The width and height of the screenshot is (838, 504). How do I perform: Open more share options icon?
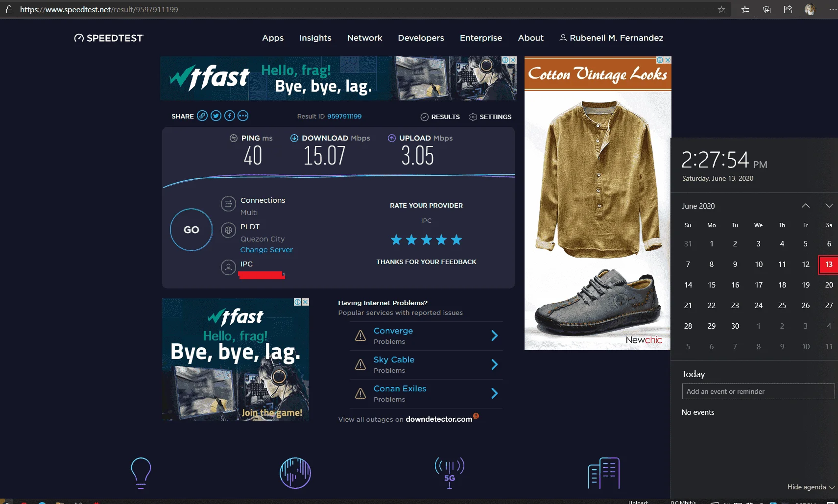[x=243, y=116]
